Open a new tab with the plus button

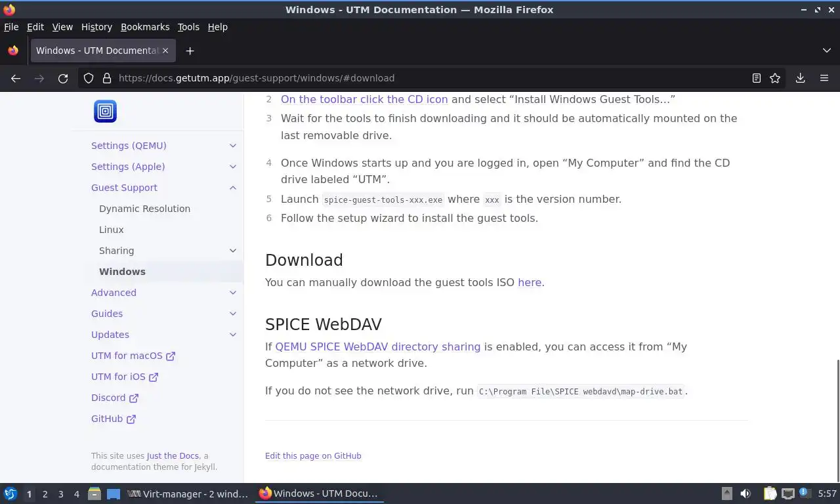coord(190,51)
